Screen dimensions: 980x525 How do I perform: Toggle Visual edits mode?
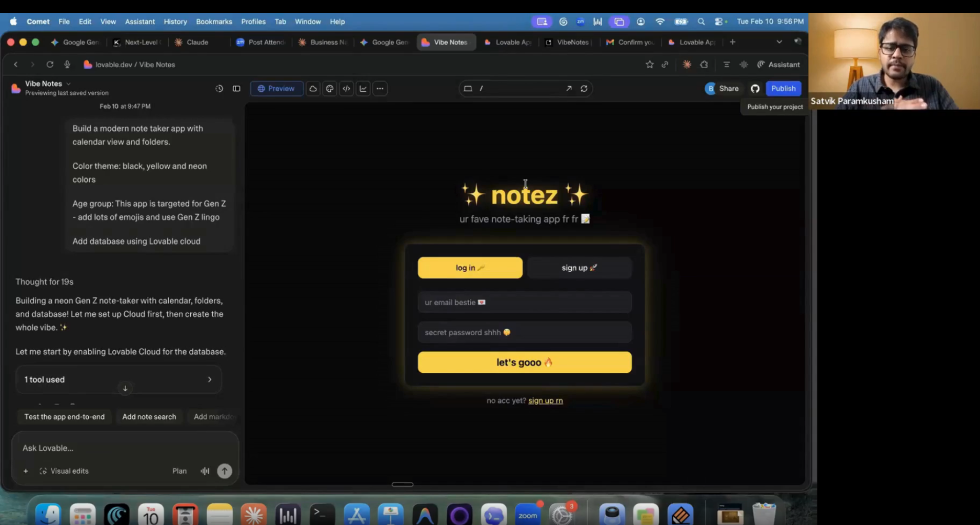[x=64, y=471]
